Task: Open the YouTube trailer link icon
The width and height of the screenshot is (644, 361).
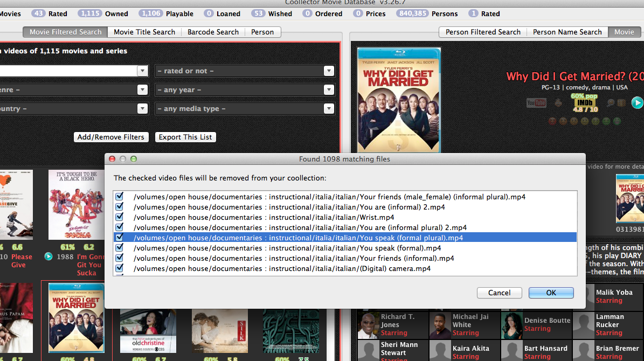Action: coord(536,103)
